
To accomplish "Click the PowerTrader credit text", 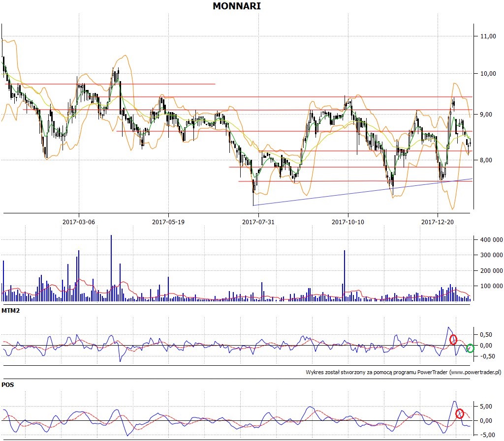I will tap(404, 372).
